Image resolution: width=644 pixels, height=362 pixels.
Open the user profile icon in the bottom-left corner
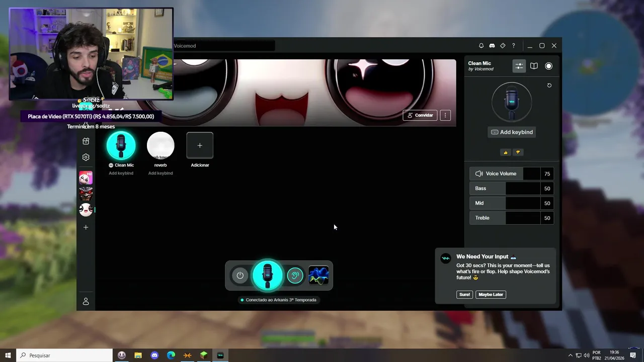click(x=86, y=302)
